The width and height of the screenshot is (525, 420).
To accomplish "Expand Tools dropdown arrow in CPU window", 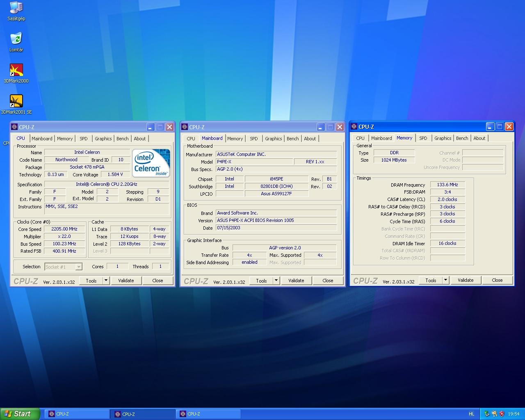I will click(x=106, y=281).
